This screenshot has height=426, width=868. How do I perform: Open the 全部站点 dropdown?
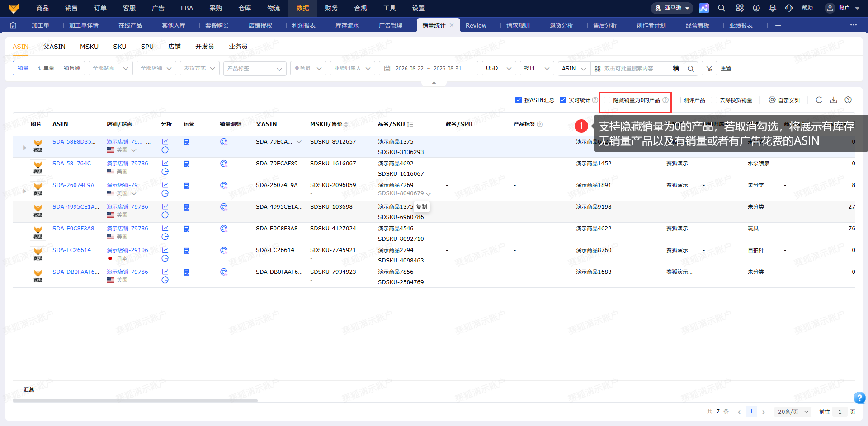[111, 68]
